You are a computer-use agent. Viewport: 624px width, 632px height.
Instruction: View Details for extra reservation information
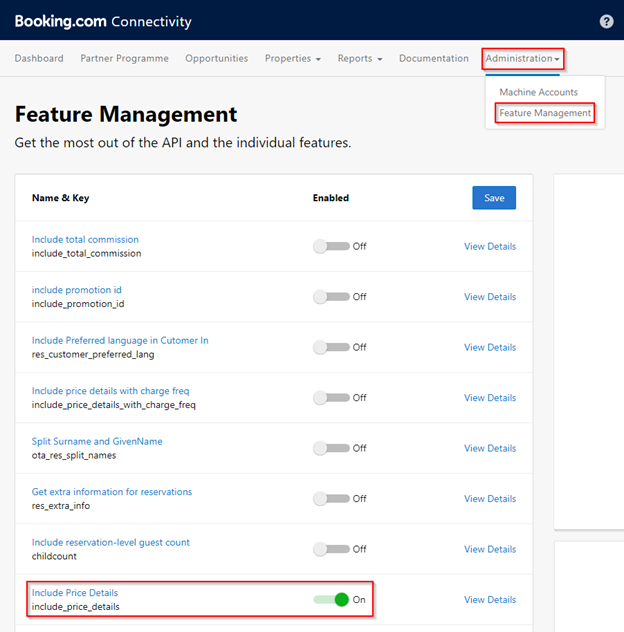490,499
